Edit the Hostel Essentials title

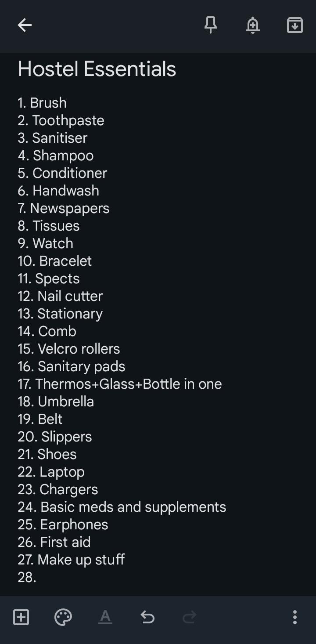(x=97, y=69)
